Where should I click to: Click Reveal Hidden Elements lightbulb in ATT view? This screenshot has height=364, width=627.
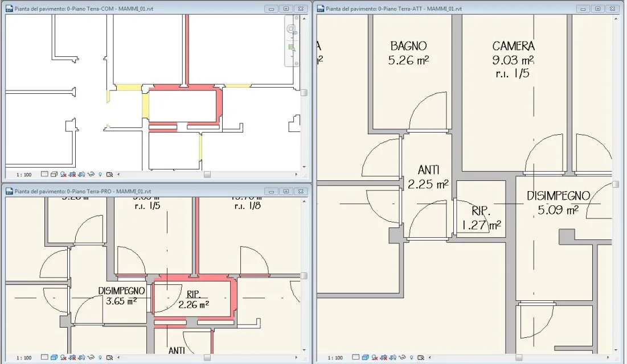tap(412, 357)
